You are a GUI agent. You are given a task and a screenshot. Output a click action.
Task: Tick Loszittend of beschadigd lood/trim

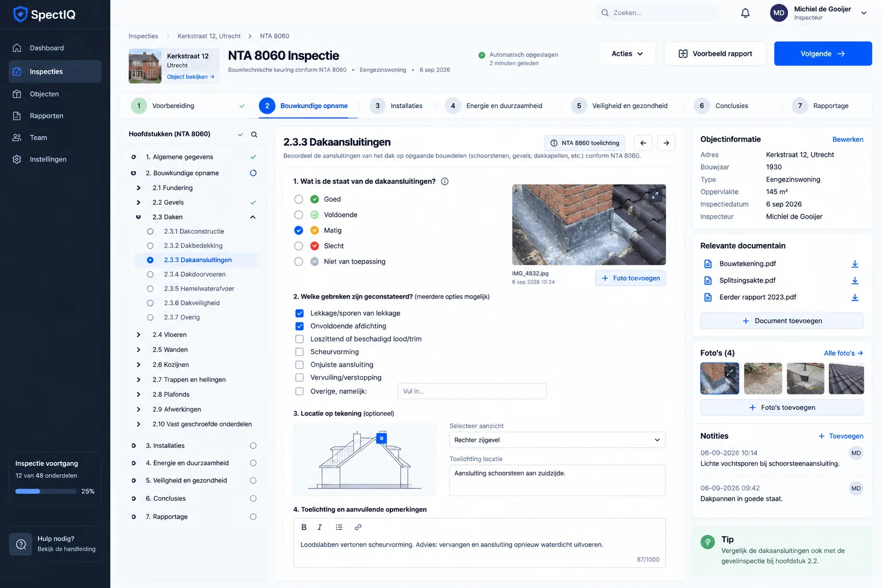click(299, 339)
